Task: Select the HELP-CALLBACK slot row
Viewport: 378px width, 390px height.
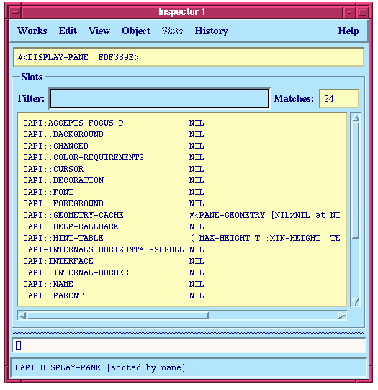Action: point(182,227)
